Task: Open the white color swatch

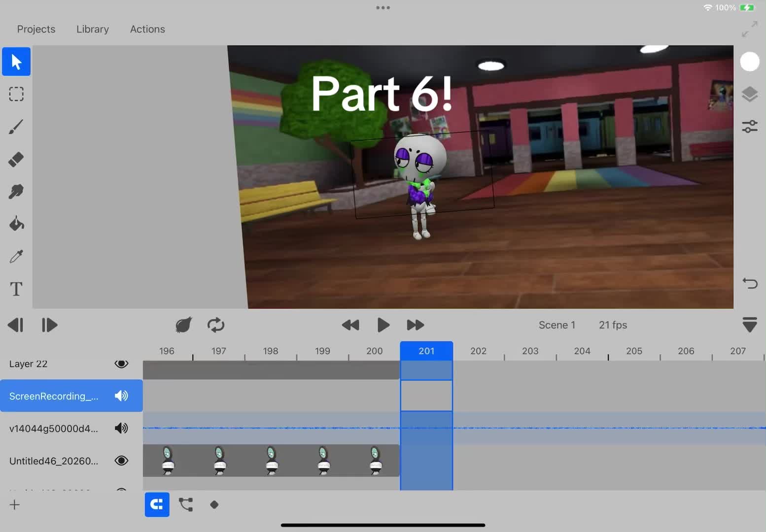Action: coord(749,62)
